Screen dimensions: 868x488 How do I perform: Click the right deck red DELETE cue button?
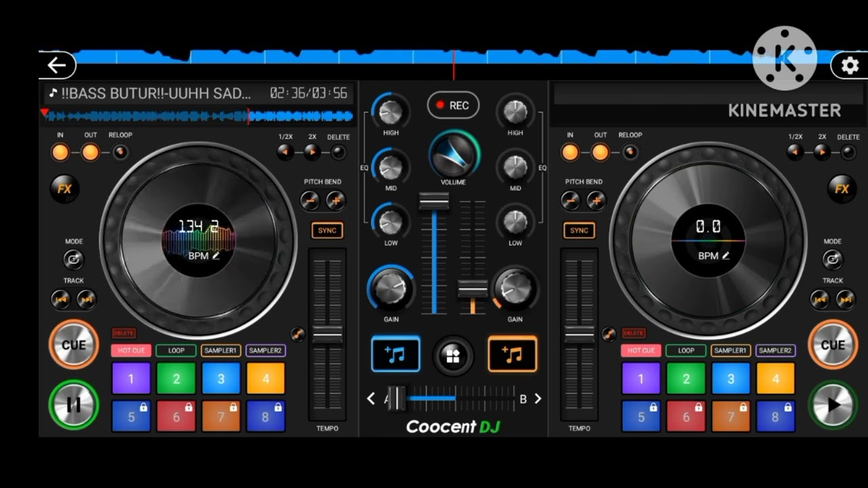tap(633, 333)
